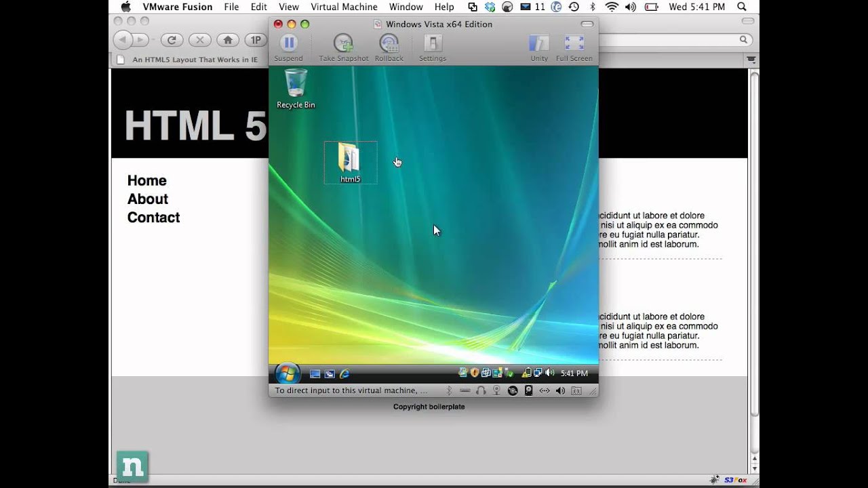Click the Wed 5:41 PM menu bar clock
This screenshot has height=488, width=868.
click(697, 7)
